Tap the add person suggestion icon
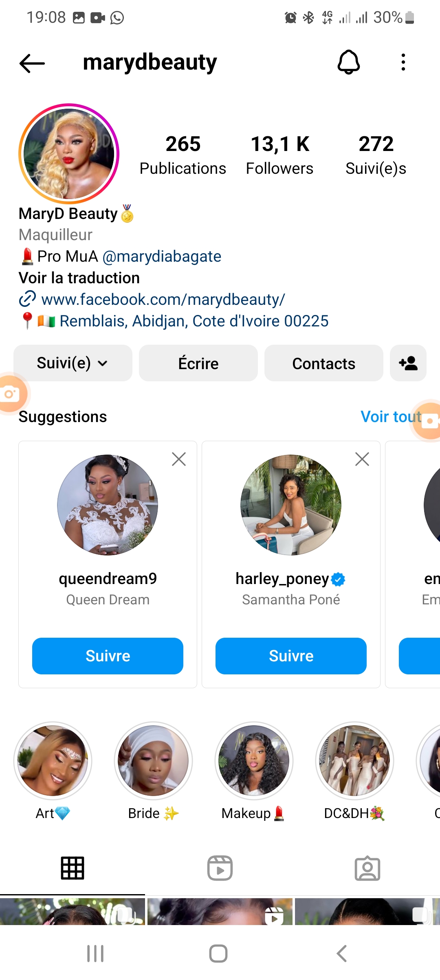Viewport: 440px width, 980px height. tap(408, 363)
